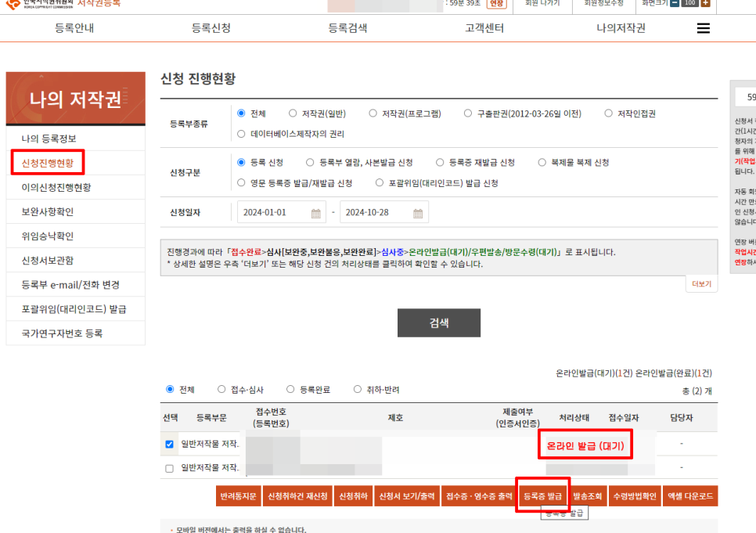
Task: Open calendar picker for start date 2024-01-01
Action: coord(316,213)
